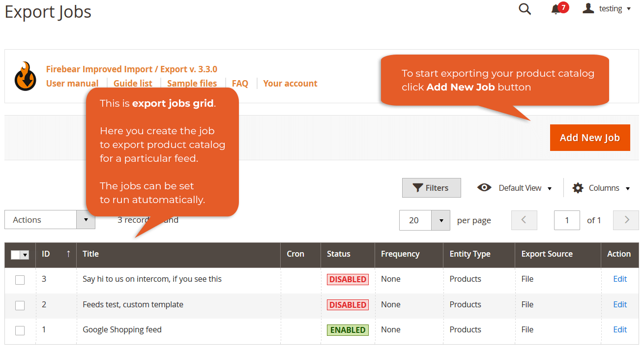Image resolution: width=644 pixels, height=354 pixels.
Task: Go to the next page arrow
Action: (626, 220)
